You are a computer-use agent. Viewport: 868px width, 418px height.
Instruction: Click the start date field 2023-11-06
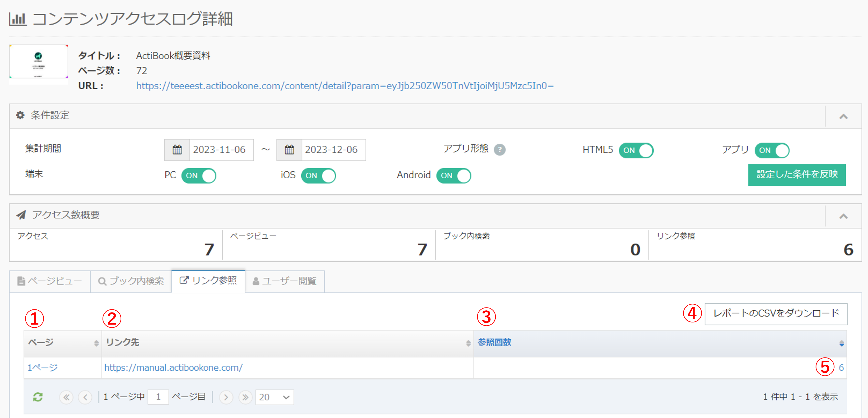pos(221,150)
